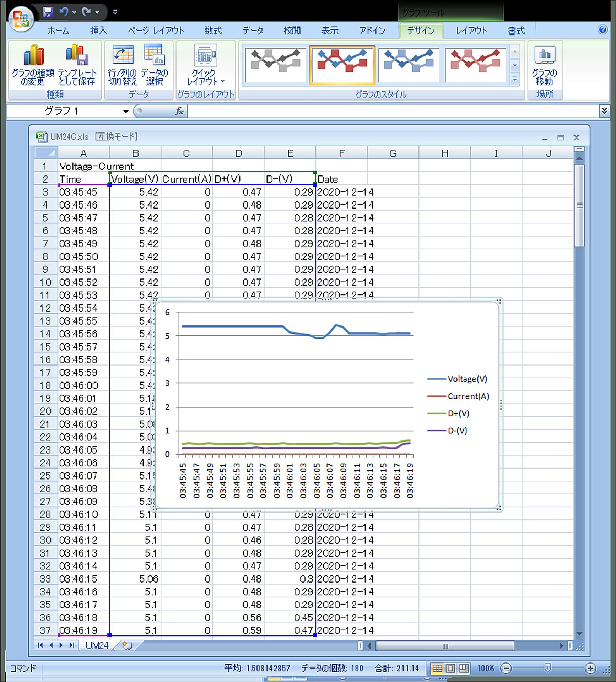Expand the full chart styles gallery
616x682 pixels.
515,79
